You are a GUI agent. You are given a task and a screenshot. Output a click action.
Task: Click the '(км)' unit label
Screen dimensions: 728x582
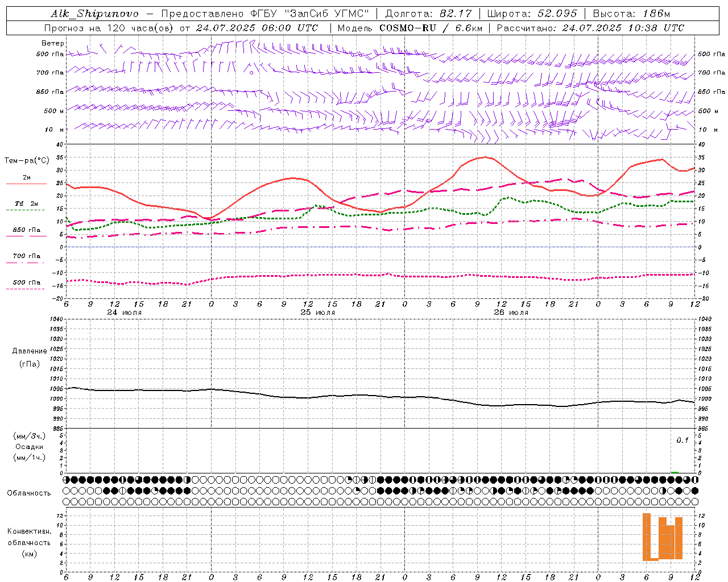pos(29,554)
